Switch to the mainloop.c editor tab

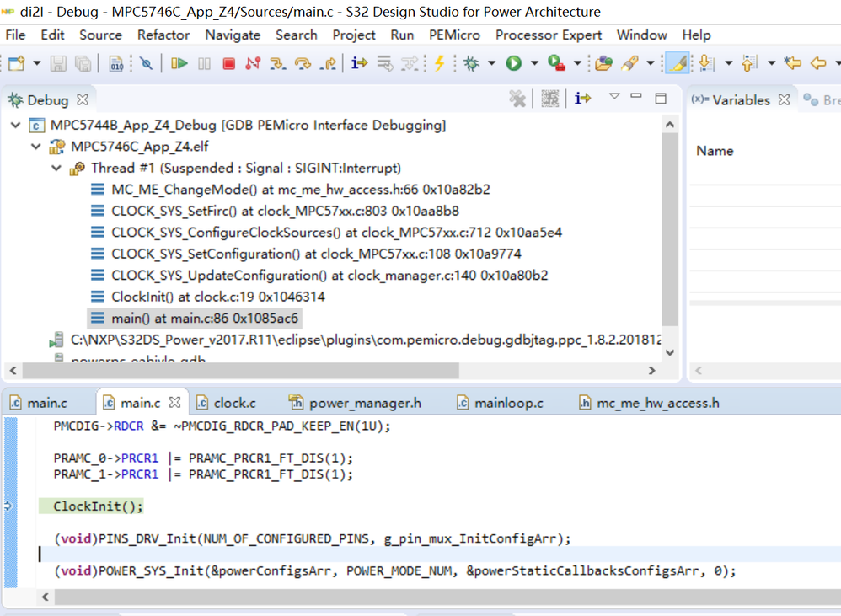(x=500, y=403)
